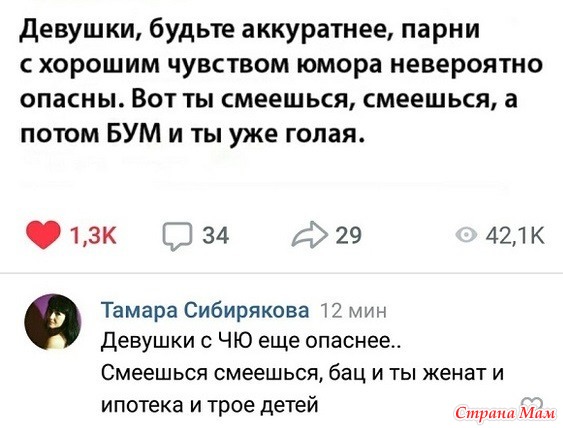Viewport: 563px width, 428px height.
Task: Click post line 'Девушки, будьте аккуратнее, парни'
Action: click(x=250, y=31)
